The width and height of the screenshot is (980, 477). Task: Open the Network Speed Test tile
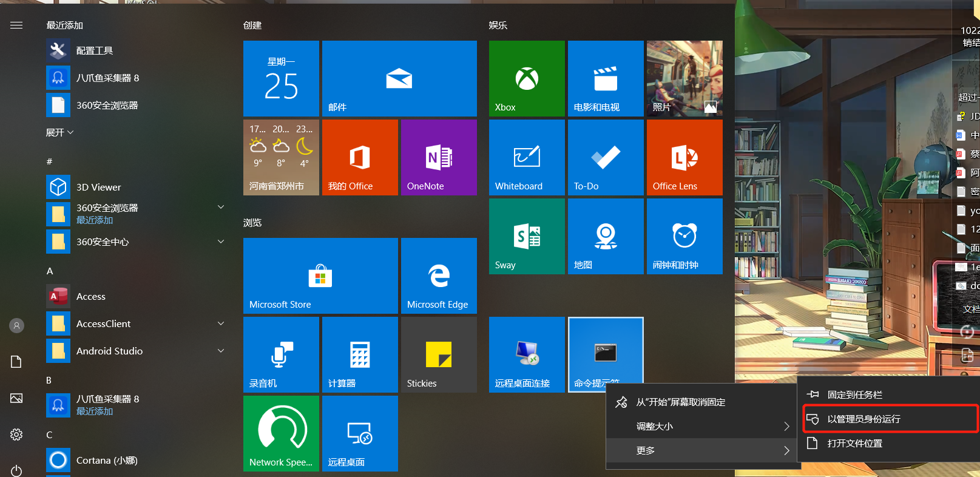point(281,433)
